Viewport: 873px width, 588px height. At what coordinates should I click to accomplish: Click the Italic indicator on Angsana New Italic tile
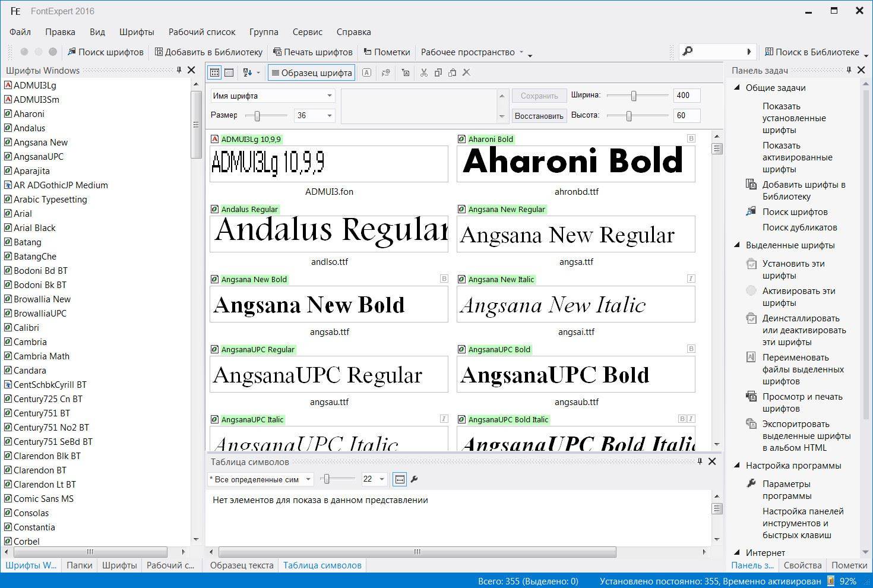tap(691, 279)
